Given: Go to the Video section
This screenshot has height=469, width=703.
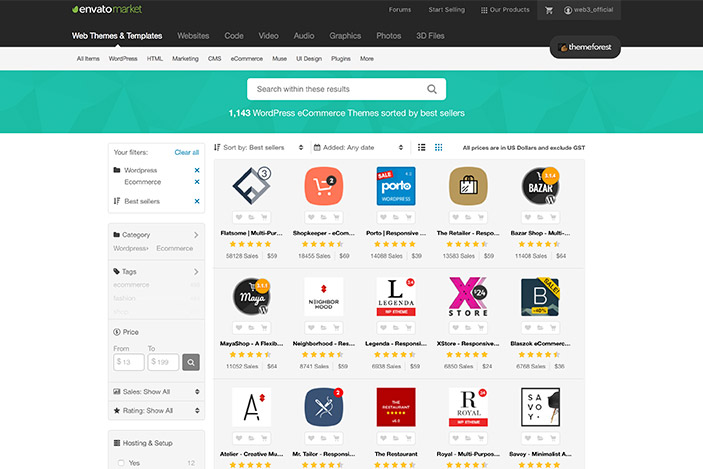Looking at the screenshot, I should [269, 36].
